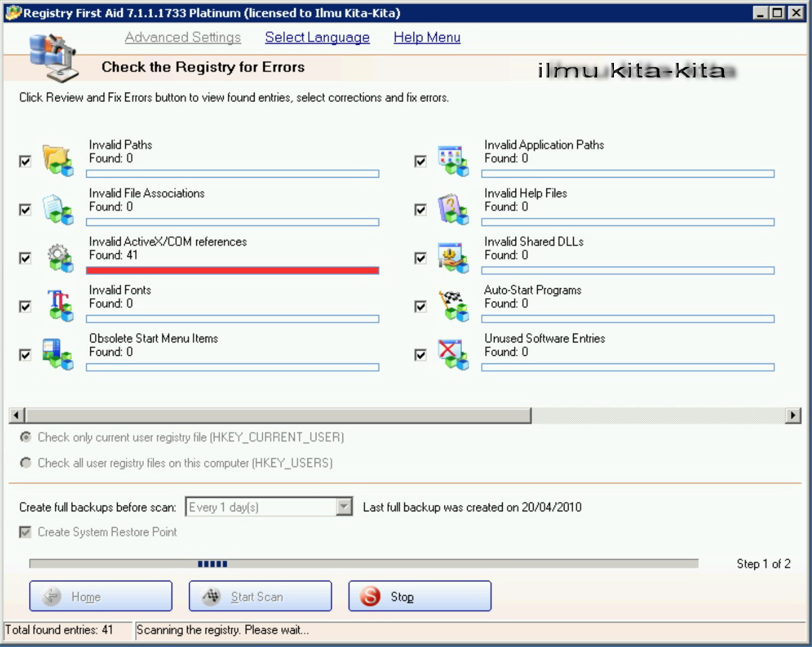Screen dimensions: 812x647
Task: Click the 'Found: 41' ActiveX count
Action: click(114, 255)
